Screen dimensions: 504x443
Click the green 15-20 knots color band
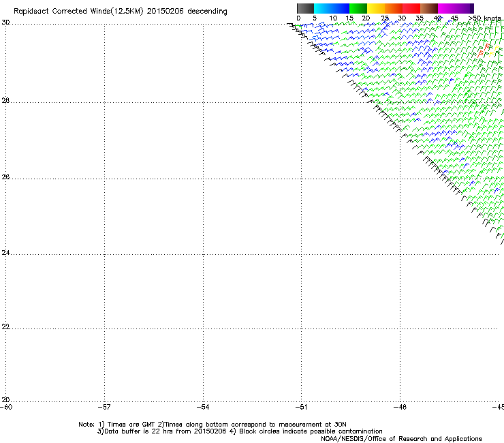point(358,8)
